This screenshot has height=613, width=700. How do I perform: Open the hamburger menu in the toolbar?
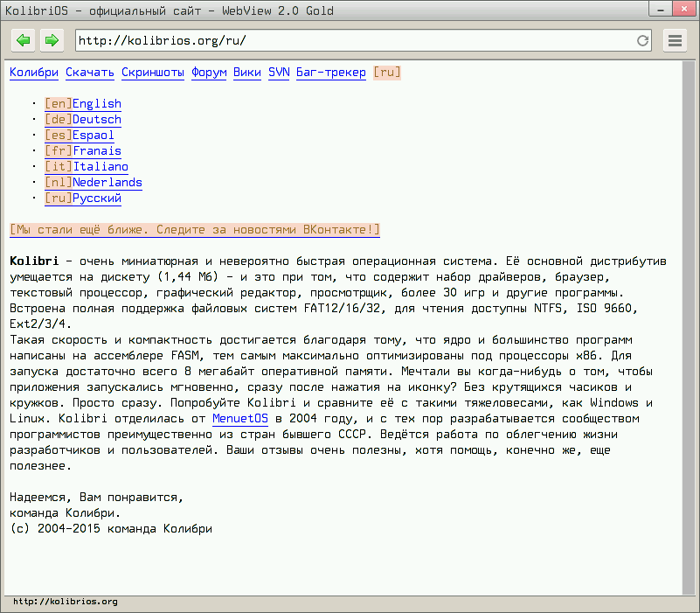point(675,40)
